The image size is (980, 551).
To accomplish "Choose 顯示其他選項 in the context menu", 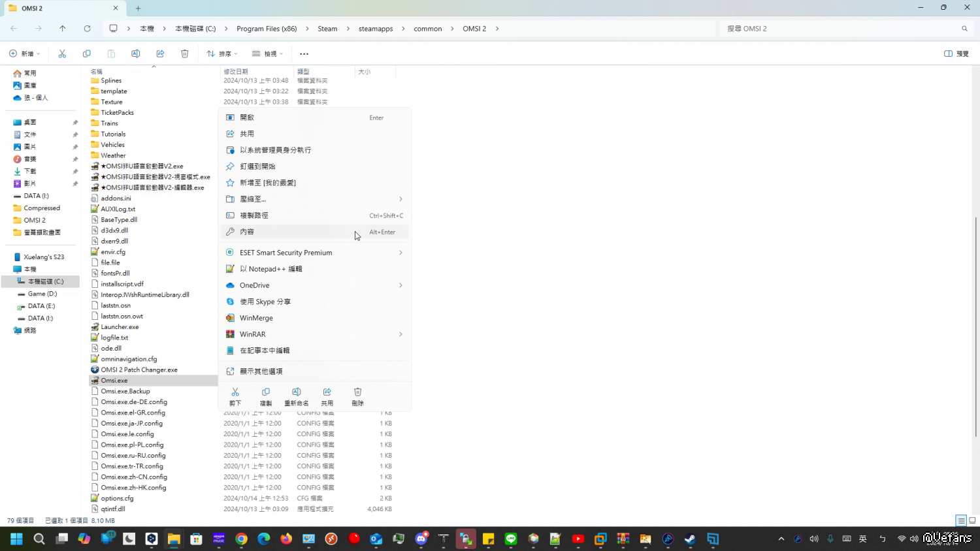I will coord(315,371).
